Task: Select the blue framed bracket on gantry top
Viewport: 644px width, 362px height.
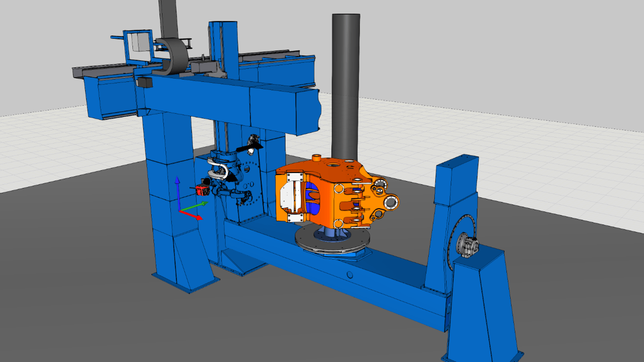Action: pos(137,47)
